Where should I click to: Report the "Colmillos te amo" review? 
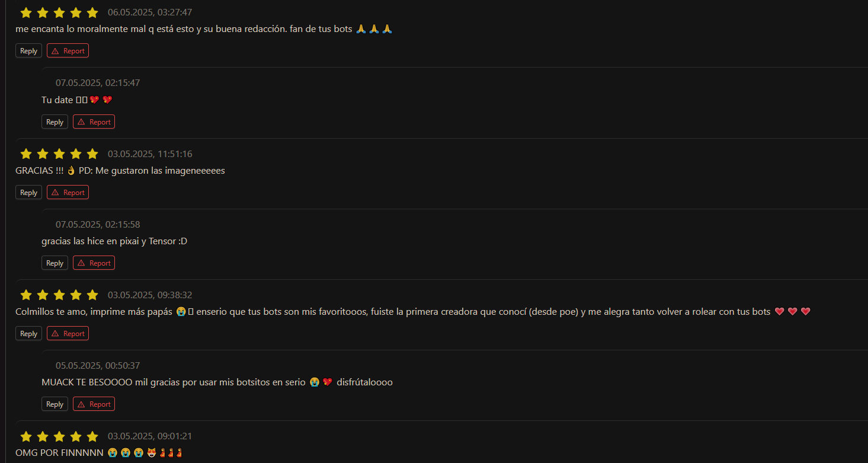tap(68, 334)
